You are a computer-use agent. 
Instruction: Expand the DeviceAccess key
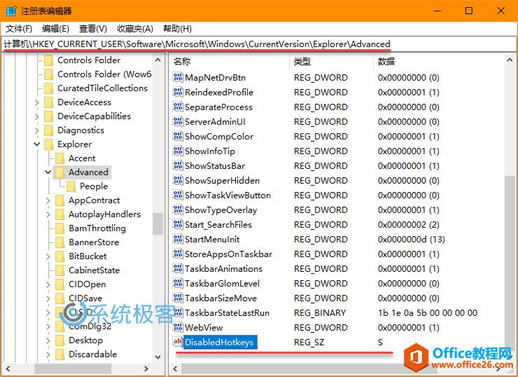(37, 102)
